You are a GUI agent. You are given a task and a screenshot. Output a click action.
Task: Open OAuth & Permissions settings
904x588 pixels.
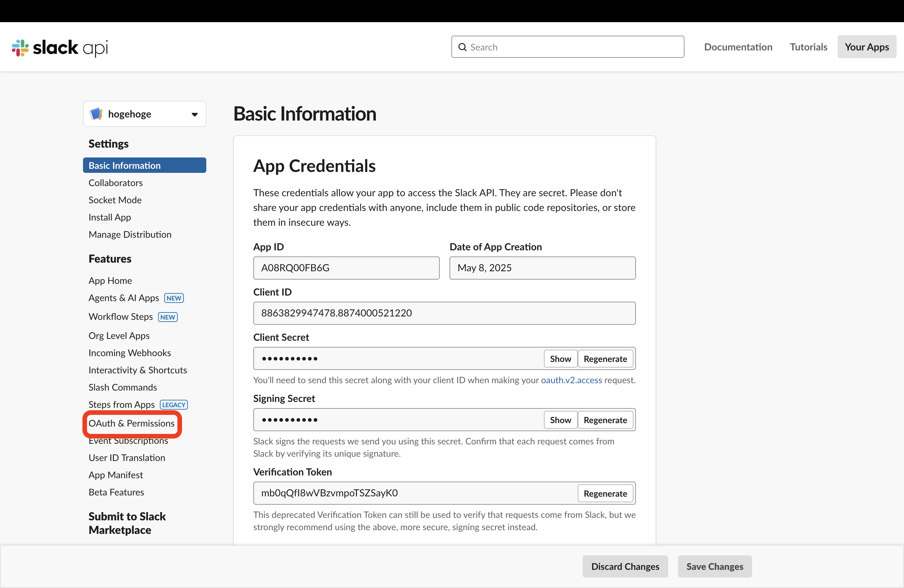(x=131, y=423)
